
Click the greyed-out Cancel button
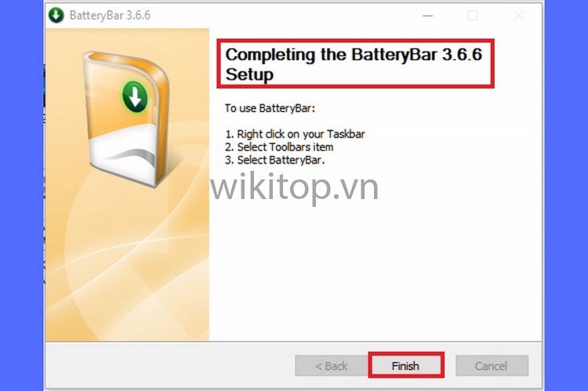(492, 365)
